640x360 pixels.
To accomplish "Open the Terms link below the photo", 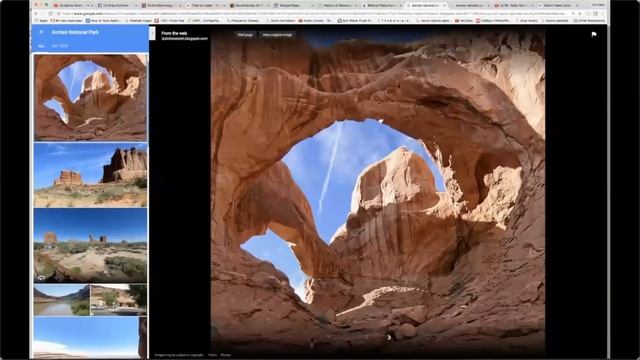I will (213, 355).
